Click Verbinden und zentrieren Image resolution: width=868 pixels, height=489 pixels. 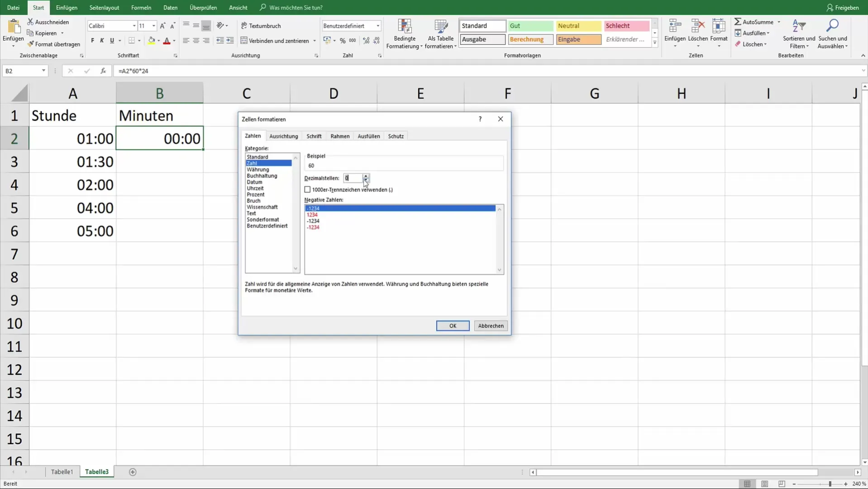(275, 41)
